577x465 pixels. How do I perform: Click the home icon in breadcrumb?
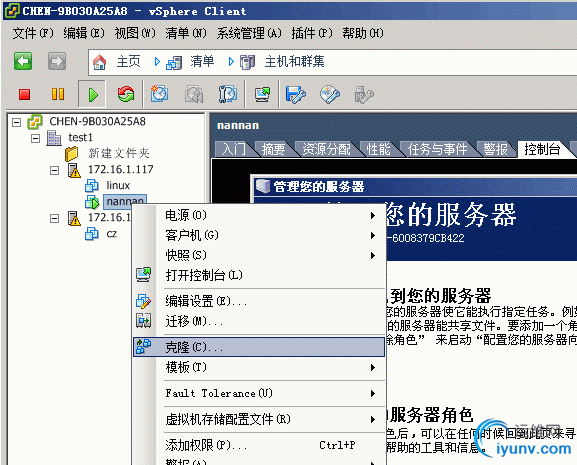click(x=99, y=62)
